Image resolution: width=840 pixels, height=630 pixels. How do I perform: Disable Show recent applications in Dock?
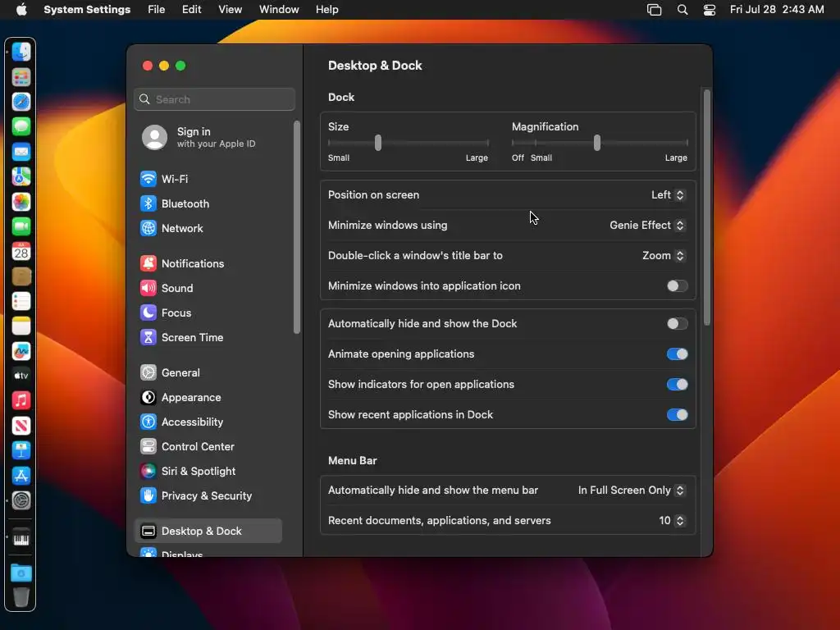coord(677,414)
